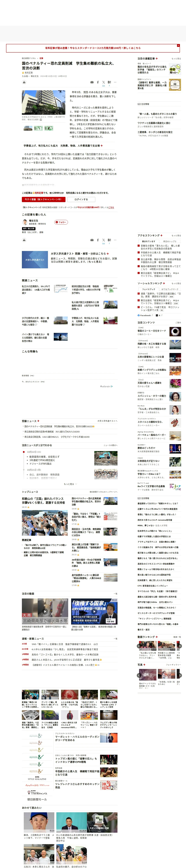Enlarge the main building photo via expand icon

(x=41, y=120)
